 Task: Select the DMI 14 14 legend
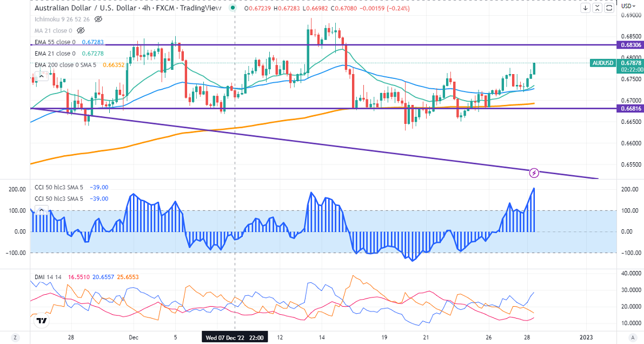click(x=48, y=277)
